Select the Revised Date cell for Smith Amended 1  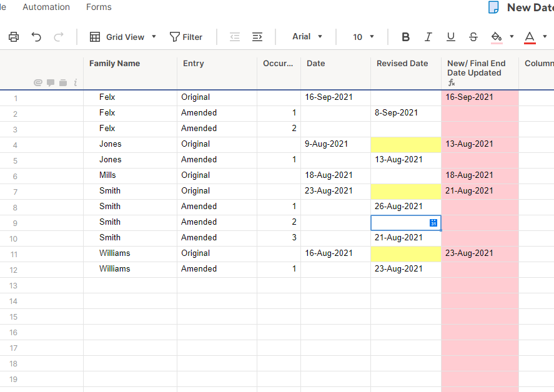click(x=406, y=206)
